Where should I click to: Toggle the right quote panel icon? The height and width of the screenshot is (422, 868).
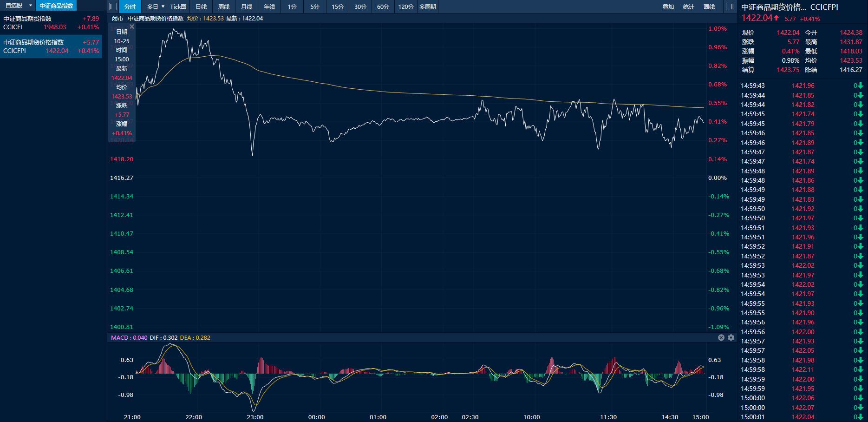730,7
